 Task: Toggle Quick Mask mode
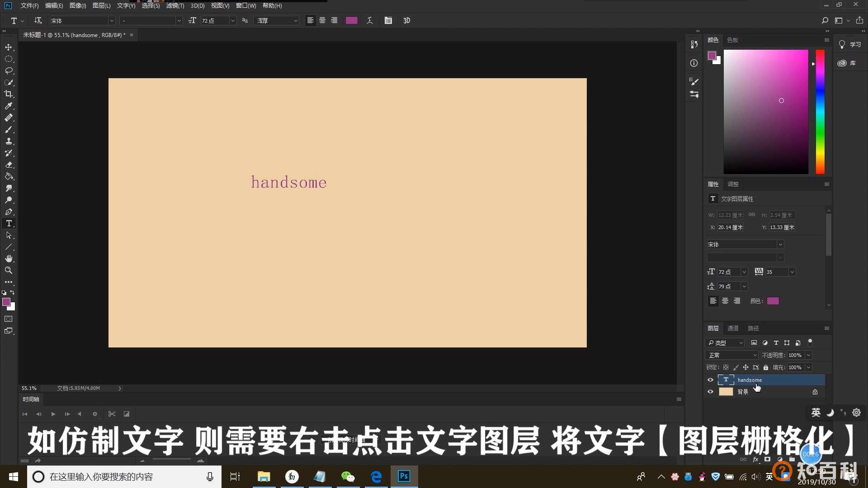[x=9, y=319]
